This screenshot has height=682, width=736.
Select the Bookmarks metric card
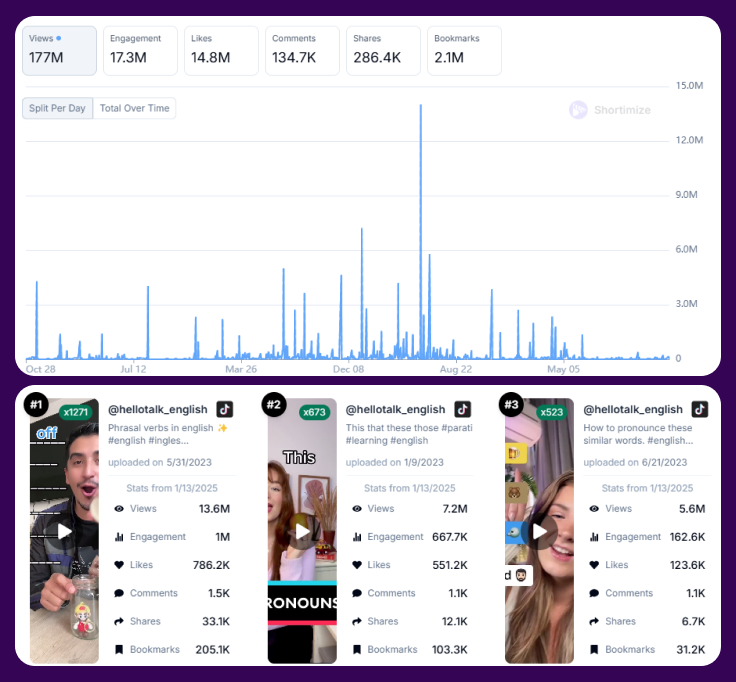tap(464, 50)
